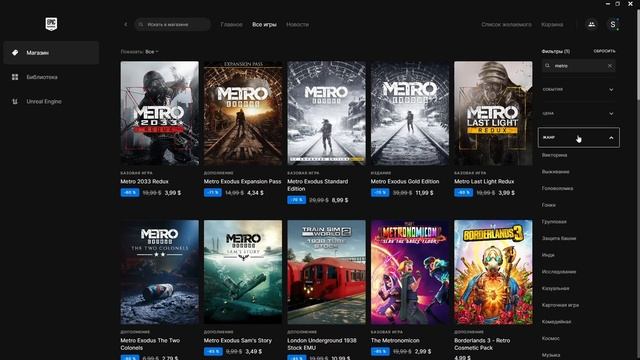Select the Исследование genre filter
The width and height of the screenshot is (640, 360).
(559, 272)
